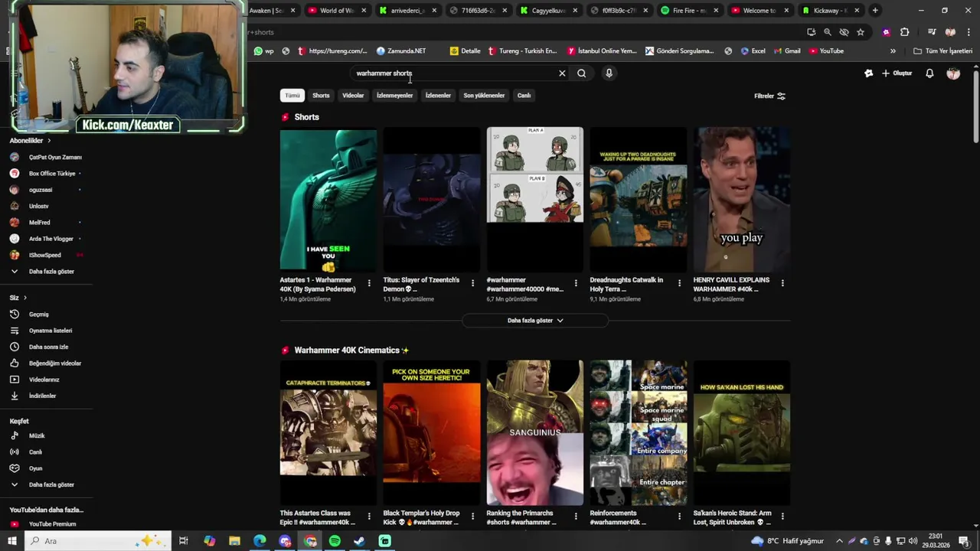This screenshot has width=980, height=551.
Task: Select the Son yüklenenler filter chip
Action: [484, 96]
